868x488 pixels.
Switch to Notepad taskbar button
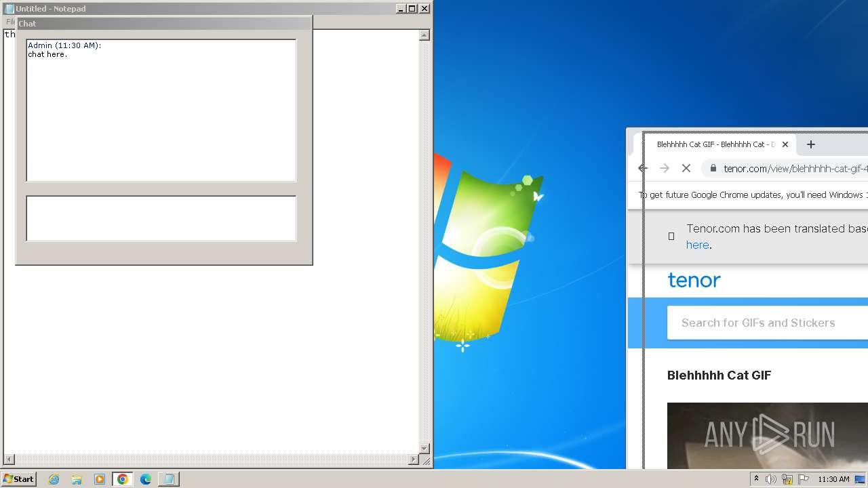tap(169, 479)
